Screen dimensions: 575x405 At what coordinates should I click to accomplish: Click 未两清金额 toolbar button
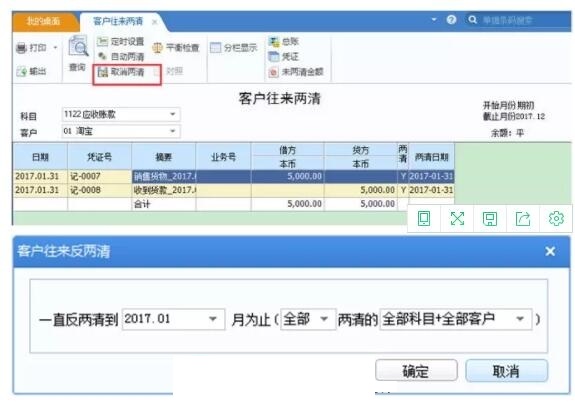coord(296,72)
